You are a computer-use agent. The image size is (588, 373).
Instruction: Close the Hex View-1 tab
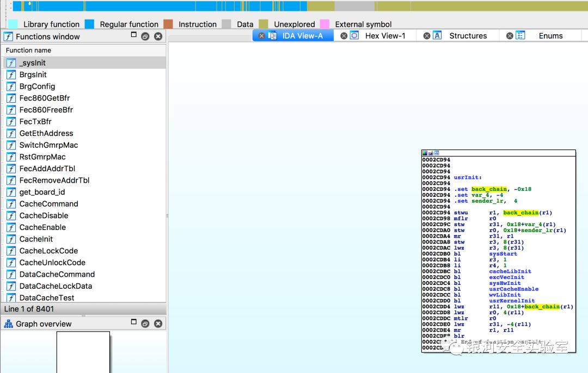[x=344, y=35]
